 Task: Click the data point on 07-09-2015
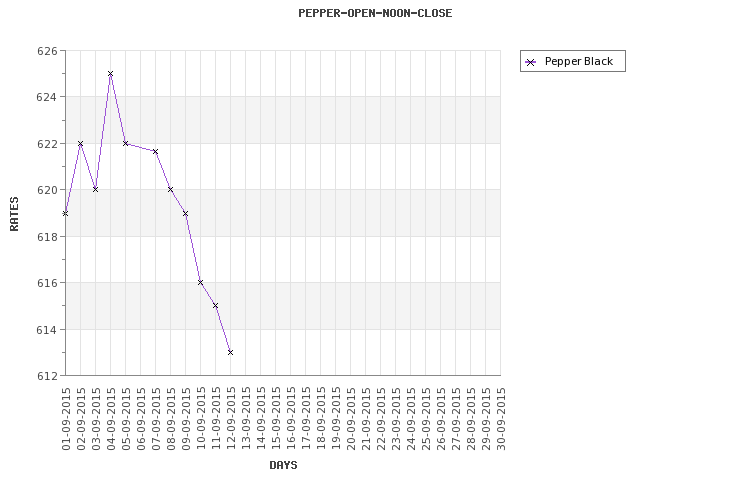(155, 151)
